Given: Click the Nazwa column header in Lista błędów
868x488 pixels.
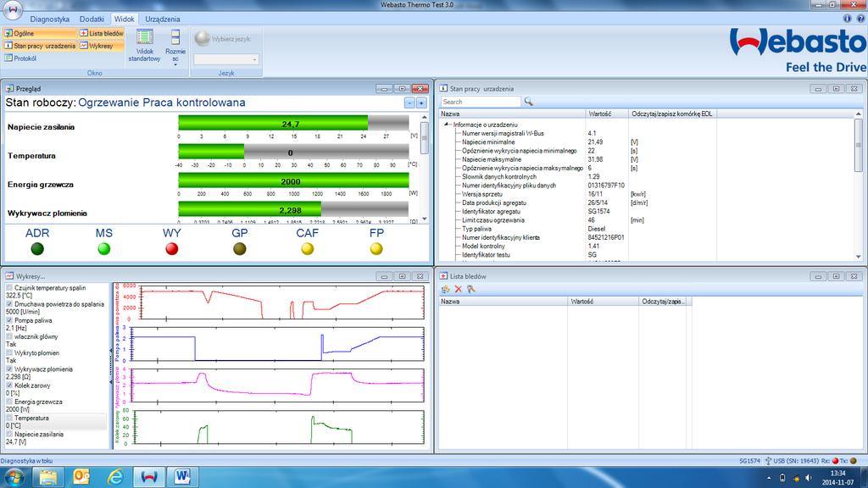Looking at the screenshot, I should pos(504,302).
